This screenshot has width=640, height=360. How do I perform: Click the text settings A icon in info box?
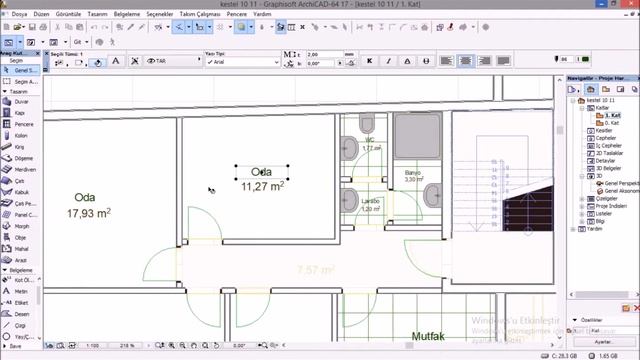pos(116,61)
